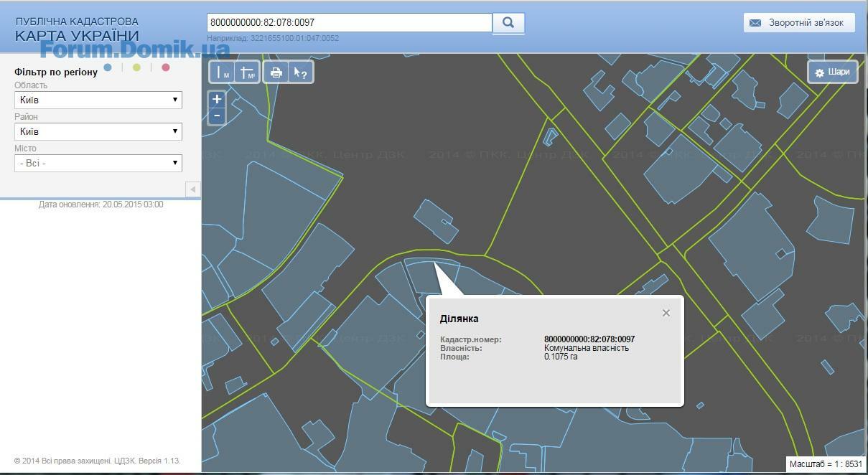Click the cadastral number in the popup
868x475 pixels.
589,339
